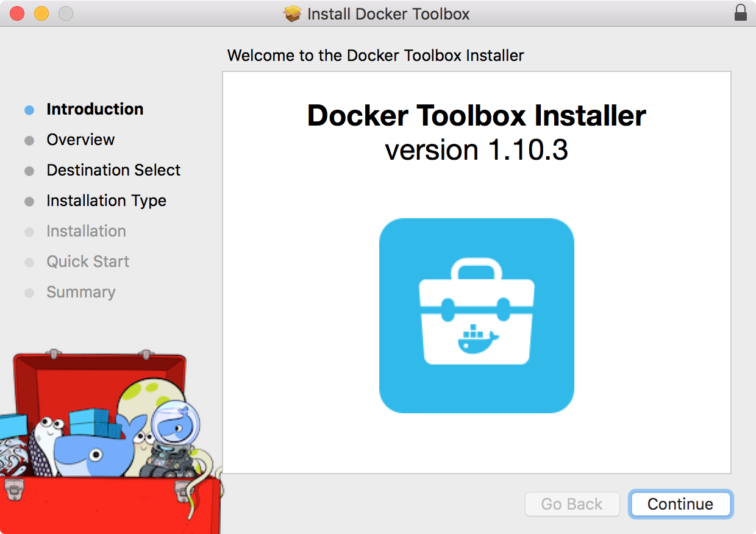Viewport: 756px width, 534px height.
Task: Click the blue bullet next to Introduction
Action: coord(29,110)
